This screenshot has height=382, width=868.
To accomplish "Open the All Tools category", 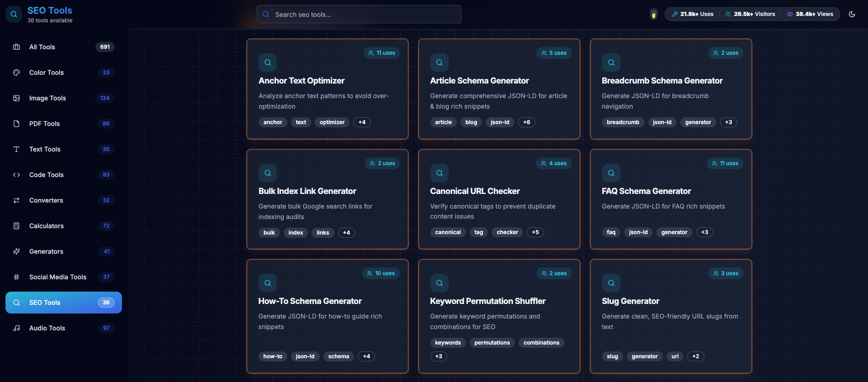I will 64,47.
